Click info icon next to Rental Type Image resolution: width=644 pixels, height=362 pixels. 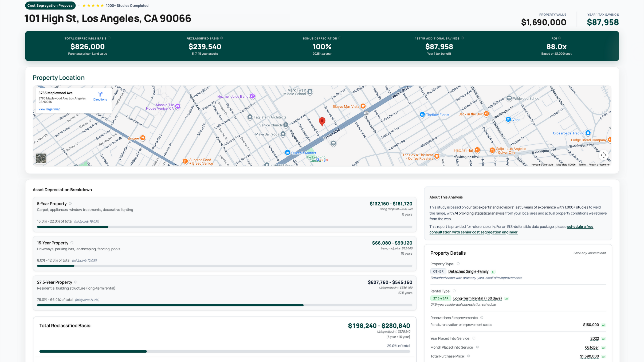pos(454,291)
